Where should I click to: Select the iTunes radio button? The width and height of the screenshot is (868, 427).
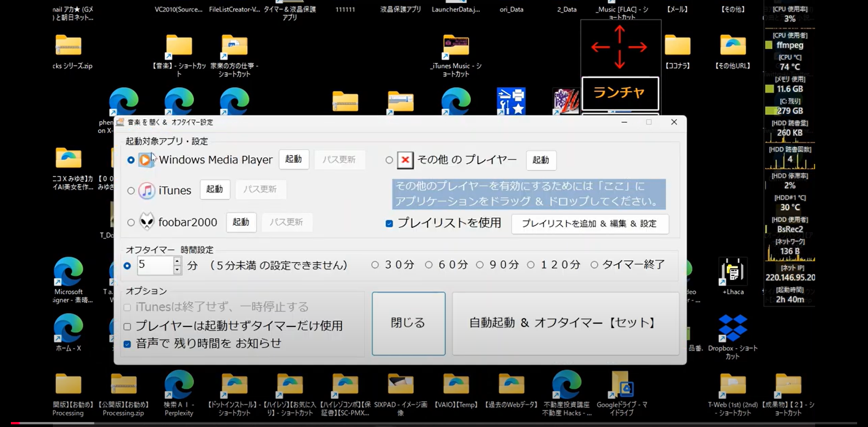[131, 191]
